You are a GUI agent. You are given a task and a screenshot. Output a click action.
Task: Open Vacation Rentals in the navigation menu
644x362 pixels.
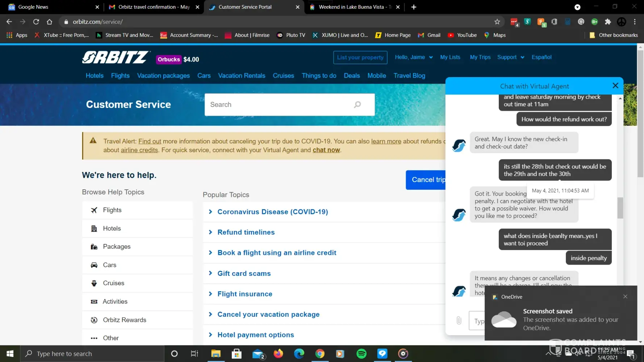pos(242,76)
